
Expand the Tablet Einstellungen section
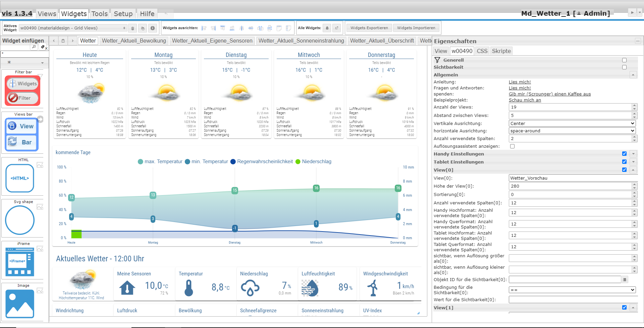(x=633, y=162)
